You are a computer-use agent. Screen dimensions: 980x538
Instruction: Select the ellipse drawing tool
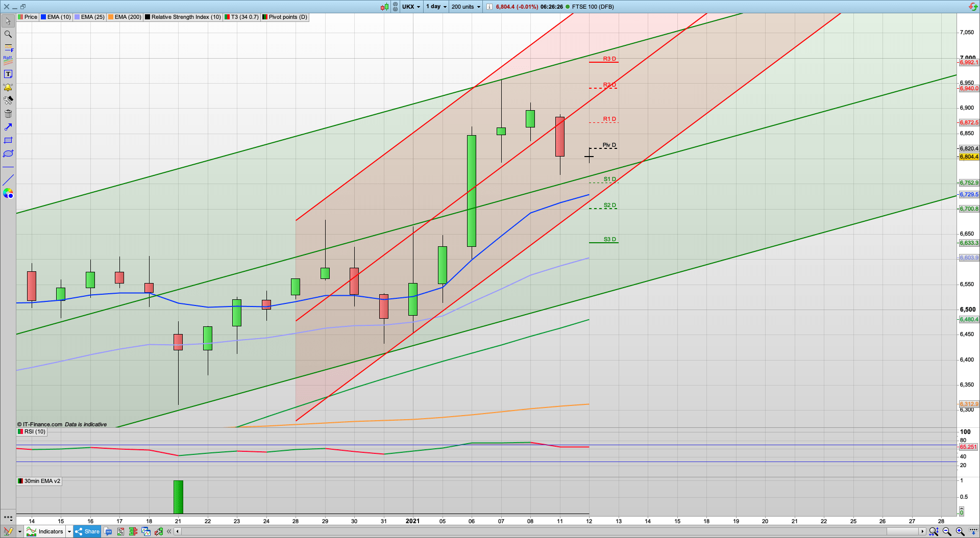(8, 153)
